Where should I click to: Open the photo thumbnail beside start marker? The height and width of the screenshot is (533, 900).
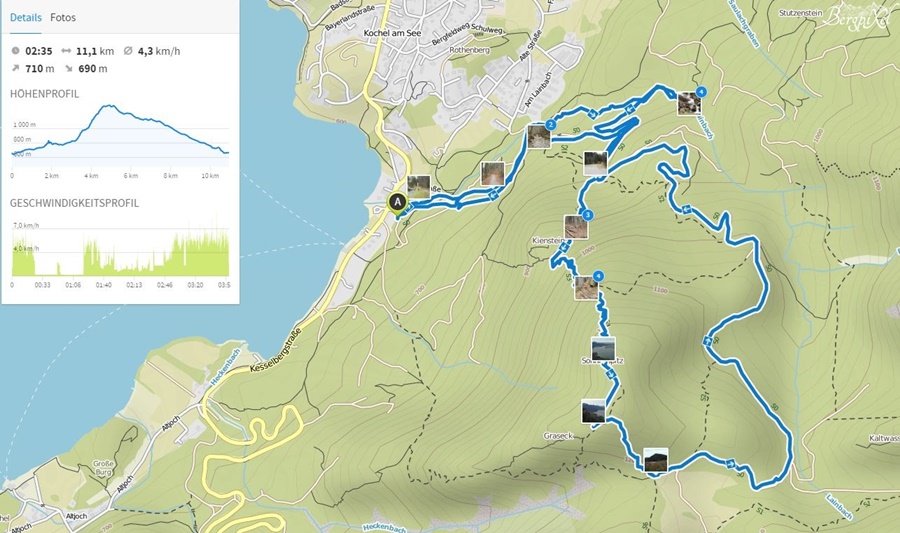[418, 187]
